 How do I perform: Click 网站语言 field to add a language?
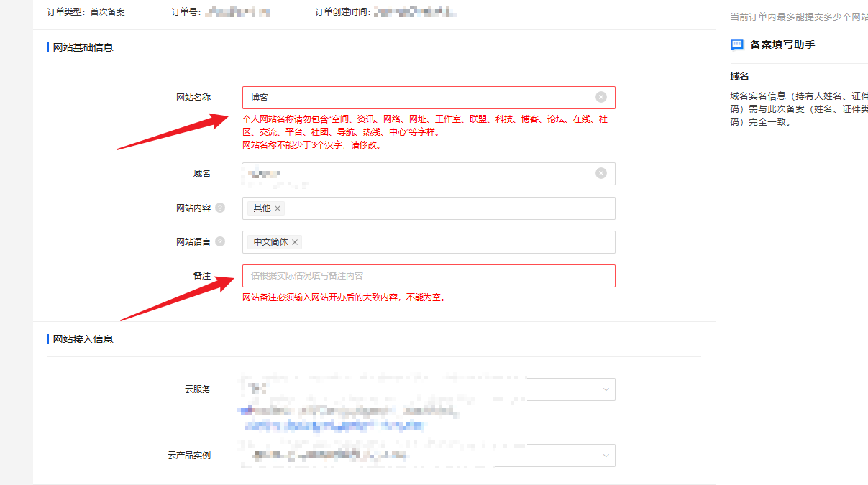pos(431,241)
